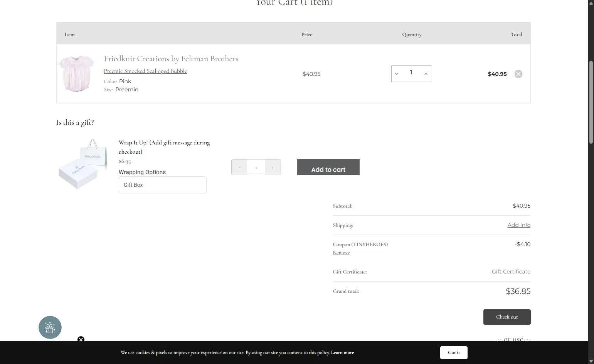The image size is (594, 364).
Task: Add gift wrap to cart
Action: (x=328, y=167)
